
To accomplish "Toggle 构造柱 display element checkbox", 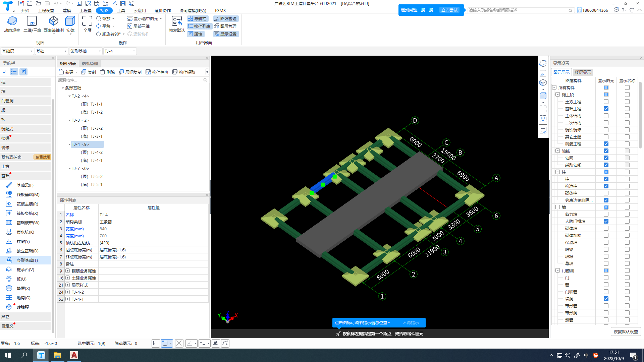I will pyautogui.click(x=606, y=186).
